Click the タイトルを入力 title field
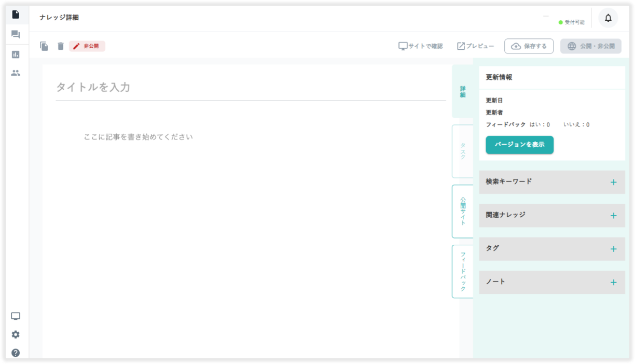This screenshot has height=364, width=635. point(250,88)
